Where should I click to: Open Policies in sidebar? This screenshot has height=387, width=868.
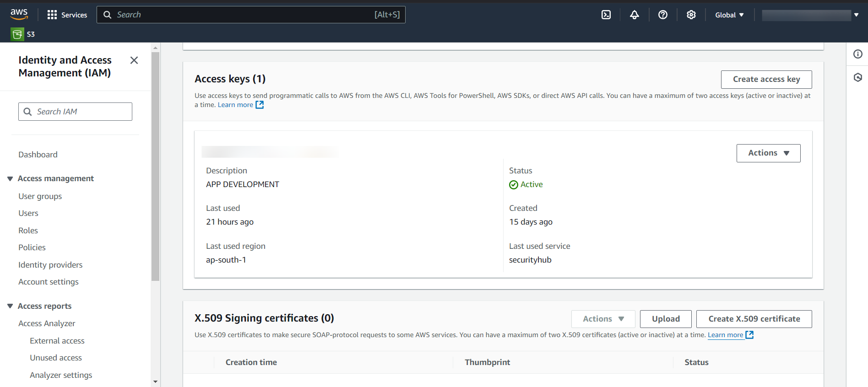(x=32, y=247)
